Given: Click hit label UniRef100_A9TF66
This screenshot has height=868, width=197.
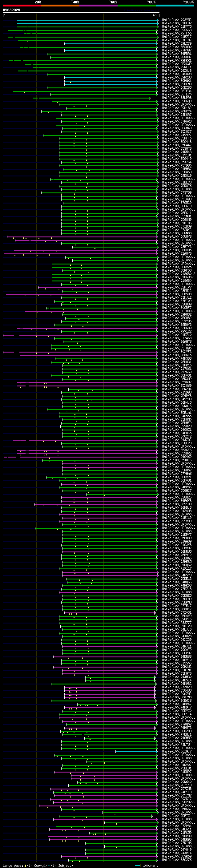Looking at the screenshot, I should tap(177, 33).
